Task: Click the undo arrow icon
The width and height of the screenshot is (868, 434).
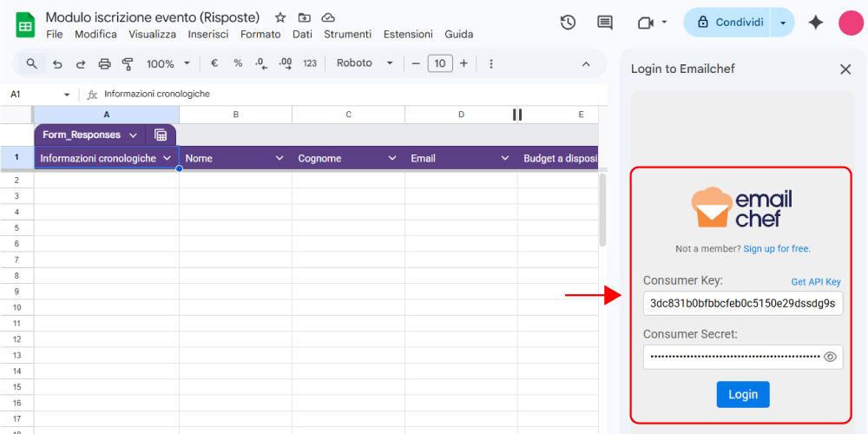Action: tap(57, 63)
